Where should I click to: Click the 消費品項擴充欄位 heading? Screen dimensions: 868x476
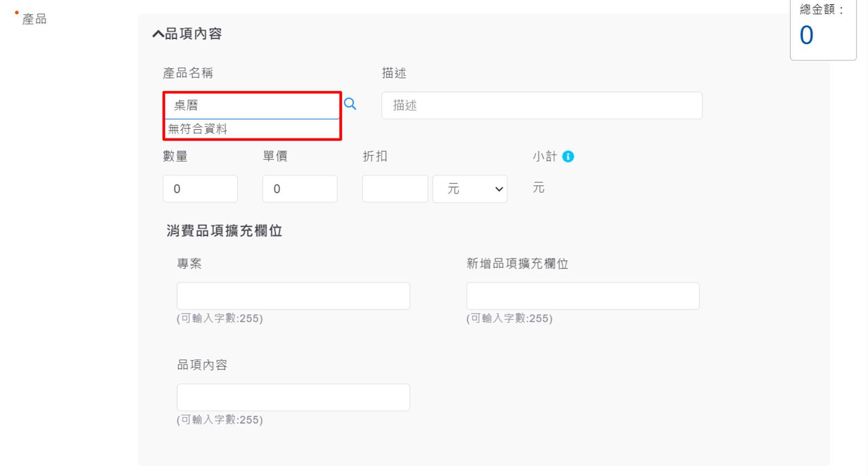(x=224, y=231)
